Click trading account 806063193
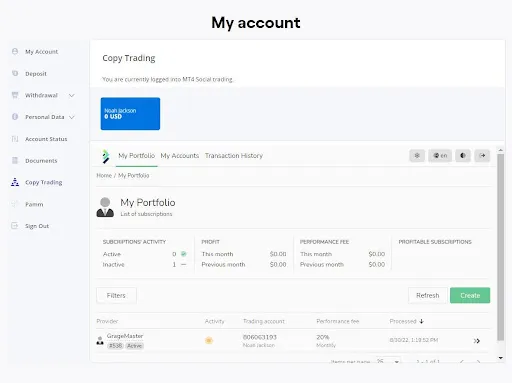The width and height of the screenshot is (512, 383). point(260,337)
